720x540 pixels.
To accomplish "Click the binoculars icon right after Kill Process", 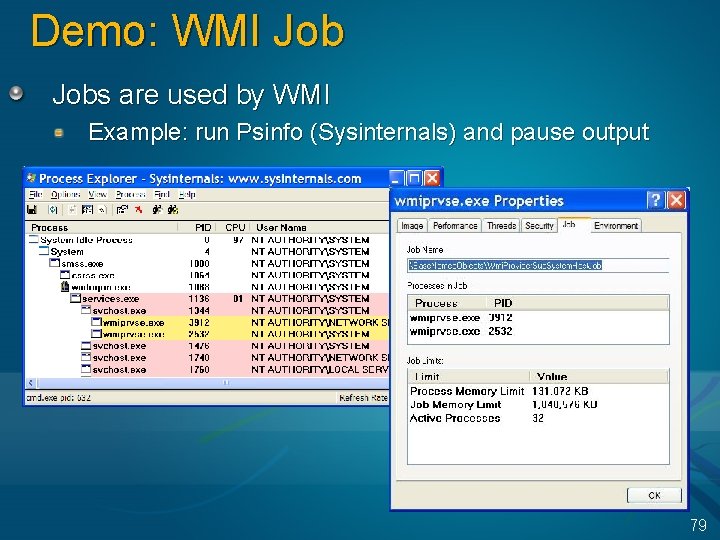I will click(158, 210).
